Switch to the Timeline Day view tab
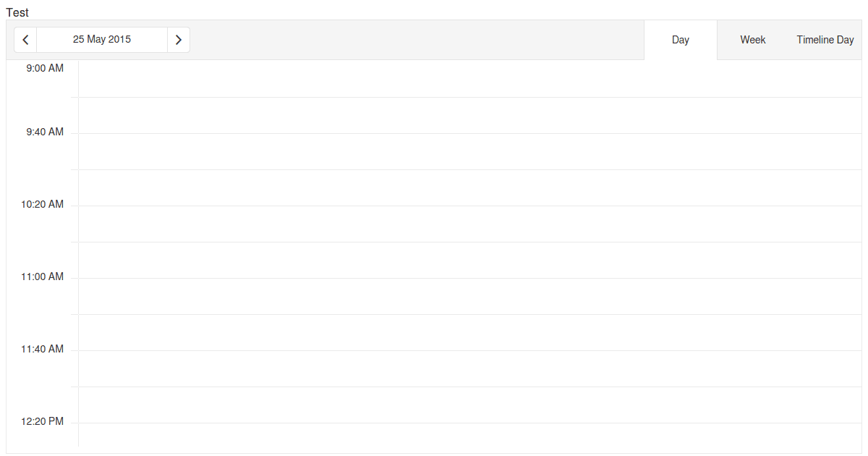868x456 pixels. [825, 39]
